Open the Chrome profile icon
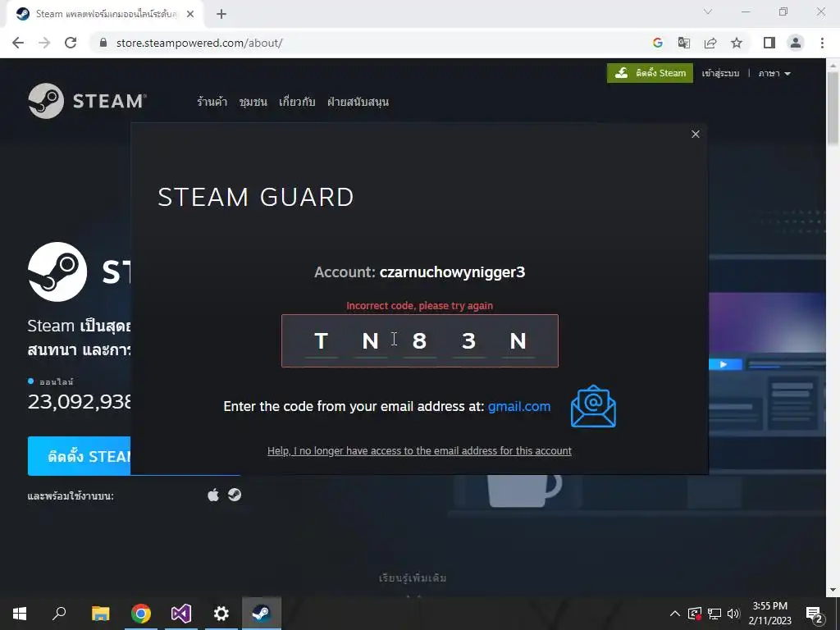The height and width of the screenshot is (630, 840). point(796,43)
